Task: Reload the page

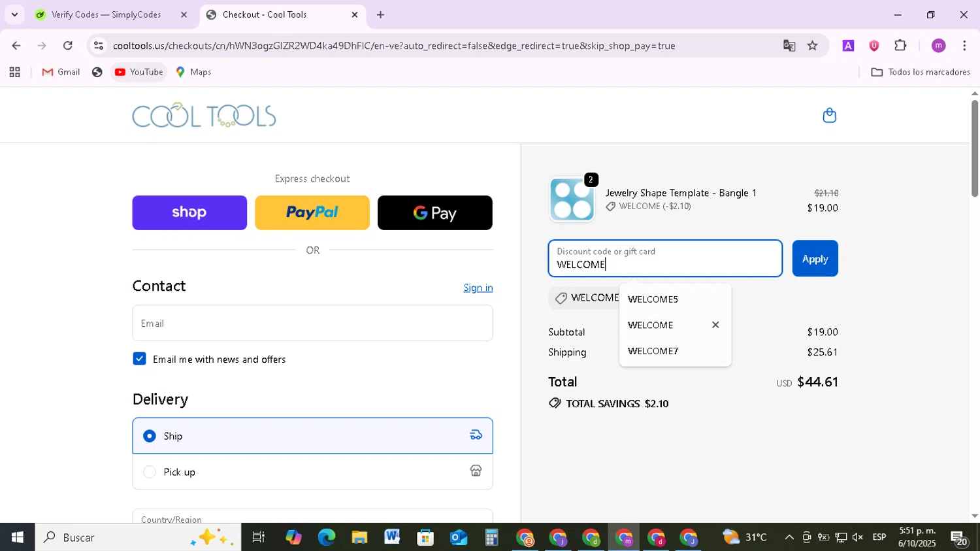Action: 68,46
